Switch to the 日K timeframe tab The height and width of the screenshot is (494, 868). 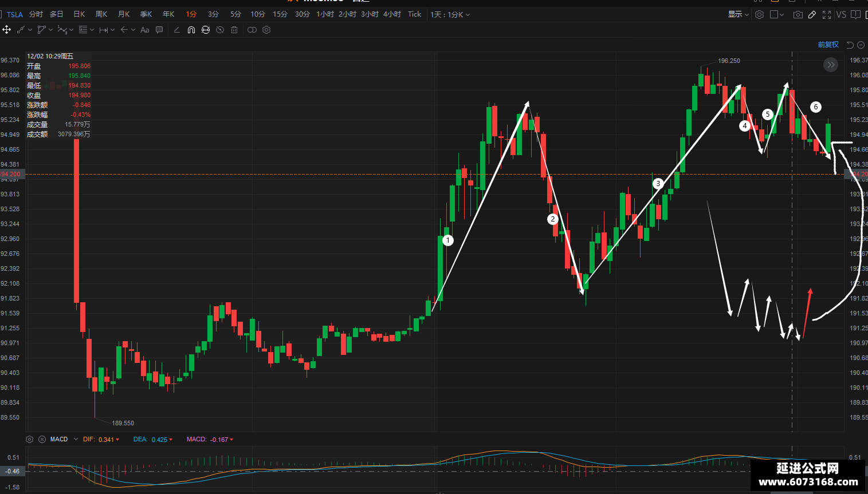click(79, 14)
